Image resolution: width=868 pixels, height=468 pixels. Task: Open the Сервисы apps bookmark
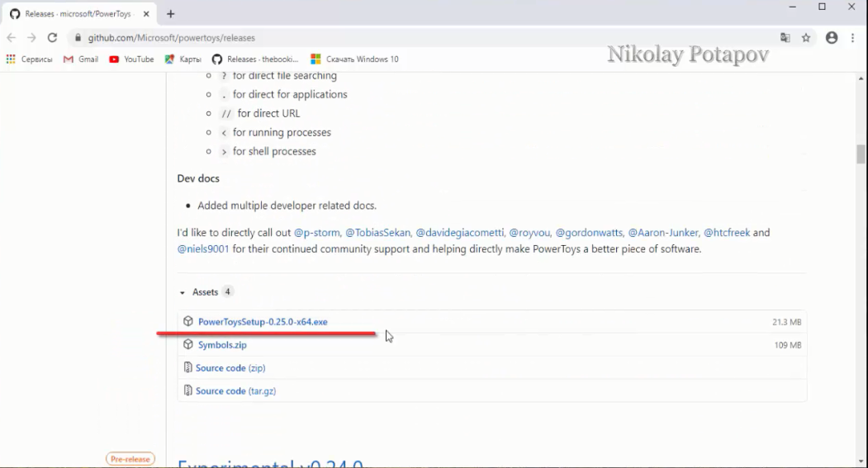pos(29,59)
